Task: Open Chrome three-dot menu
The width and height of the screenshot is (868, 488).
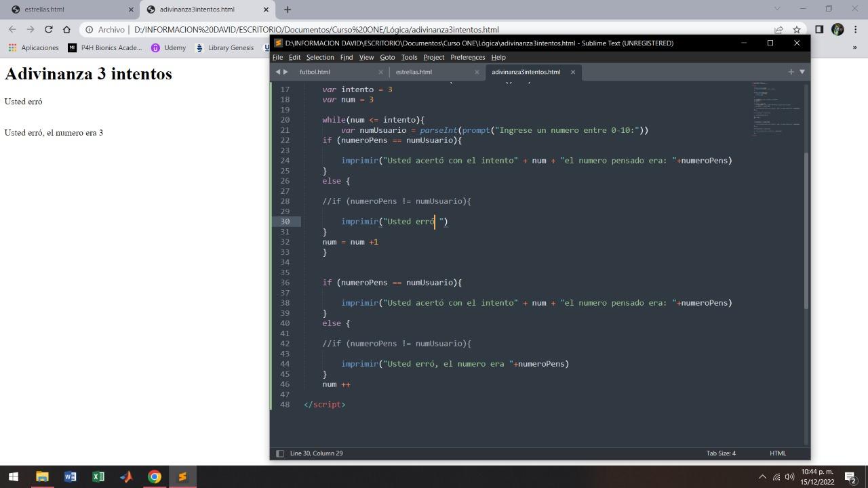Action: coord(855,29)
